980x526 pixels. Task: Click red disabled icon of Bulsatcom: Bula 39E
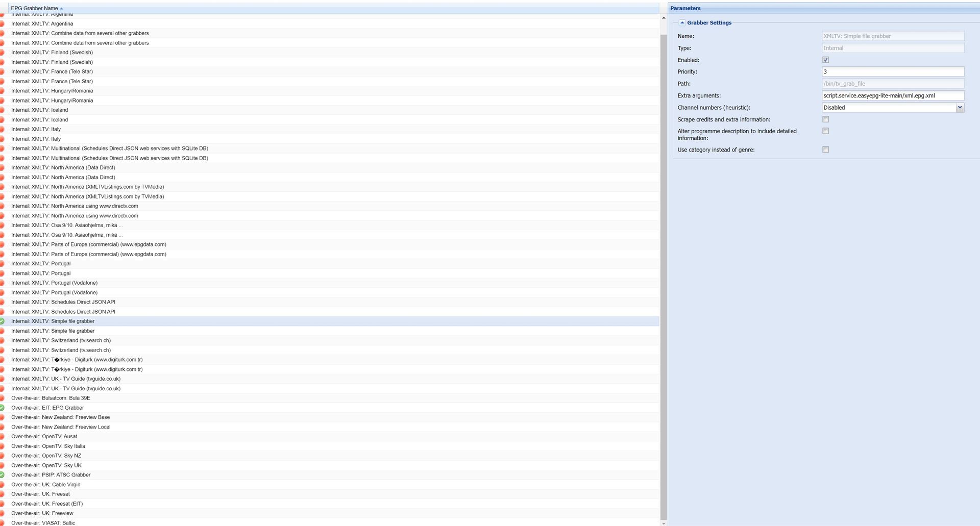pos(2,398)
